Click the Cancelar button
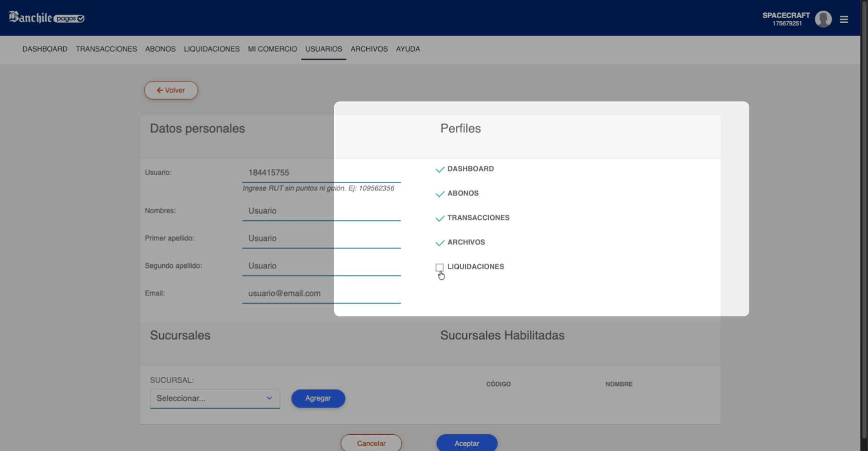This screenshot has width=868, height=451. (371, 443)
